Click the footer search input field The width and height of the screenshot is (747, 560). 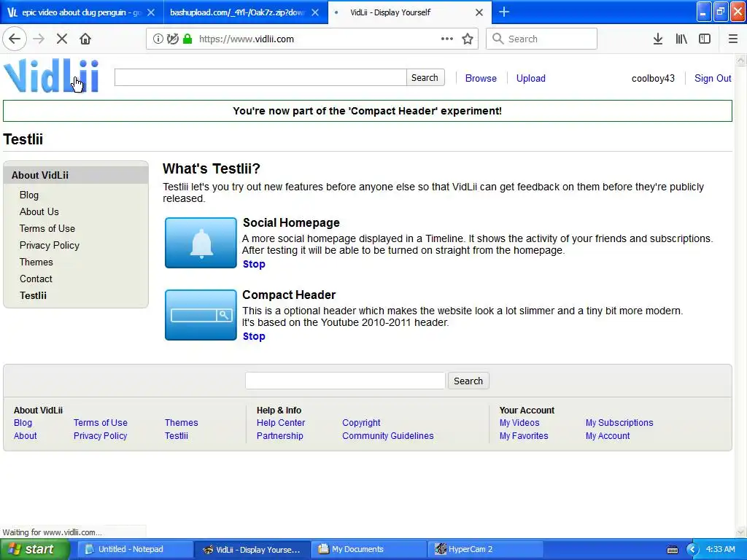point(345,381)
